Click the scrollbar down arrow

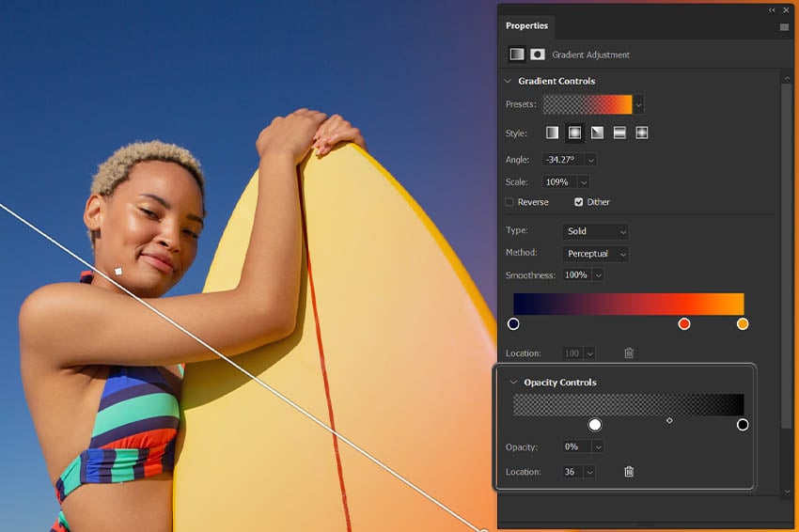click(x=788, y=492)
